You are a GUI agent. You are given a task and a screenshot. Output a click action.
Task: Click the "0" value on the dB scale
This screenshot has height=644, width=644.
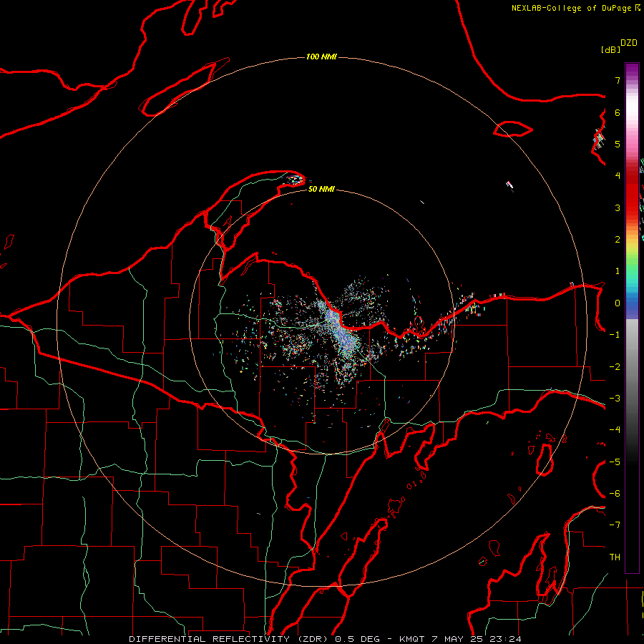pyautogui.click(x=618, y=303)
